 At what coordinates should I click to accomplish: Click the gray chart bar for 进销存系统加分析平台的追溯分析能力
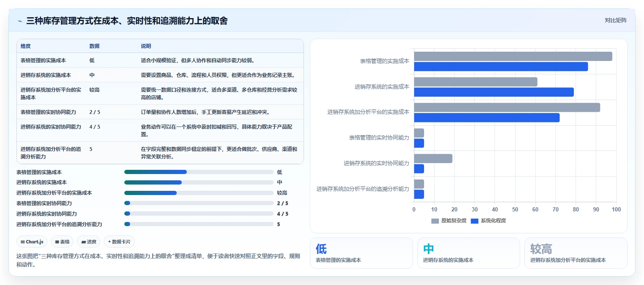[x=419, y=184]
